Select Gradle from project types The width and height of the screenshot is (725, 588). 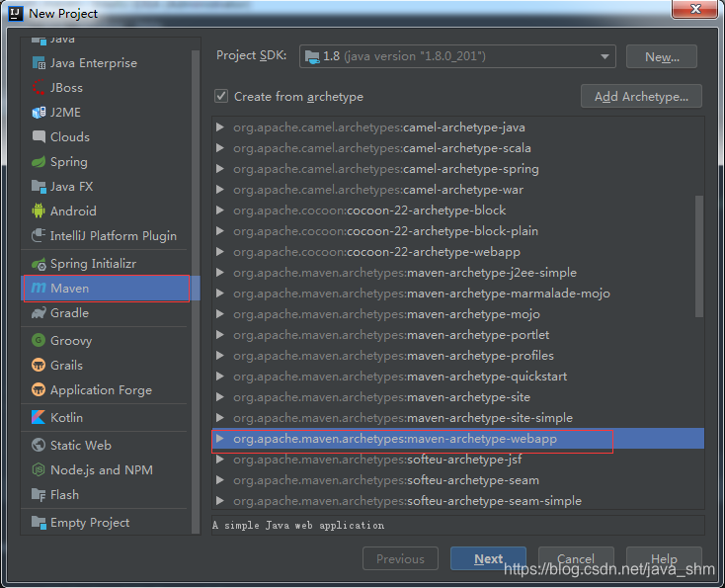pyautogui.click(x=106, y=312)
